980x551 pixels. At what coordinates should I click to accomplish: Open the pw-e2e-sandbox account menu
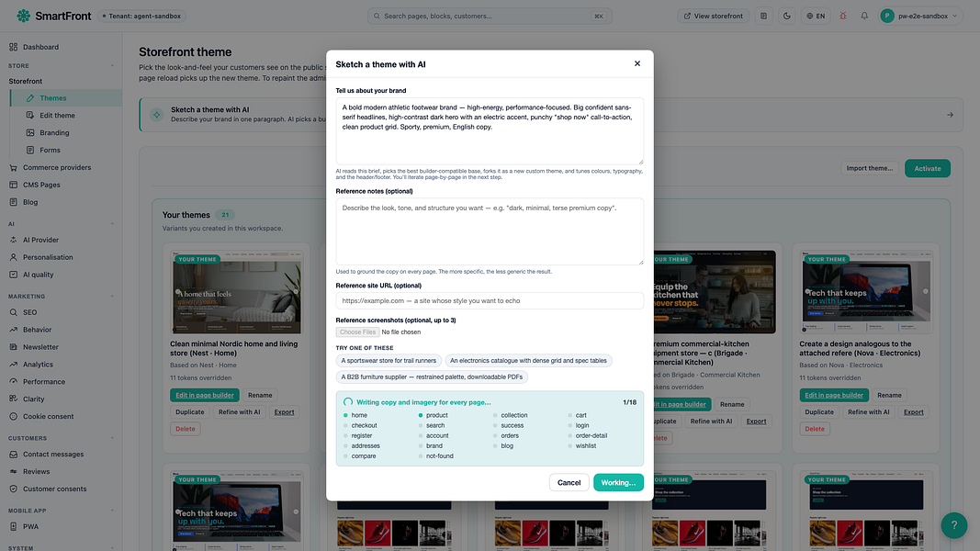pyautogui.click(x=918, y=16)
